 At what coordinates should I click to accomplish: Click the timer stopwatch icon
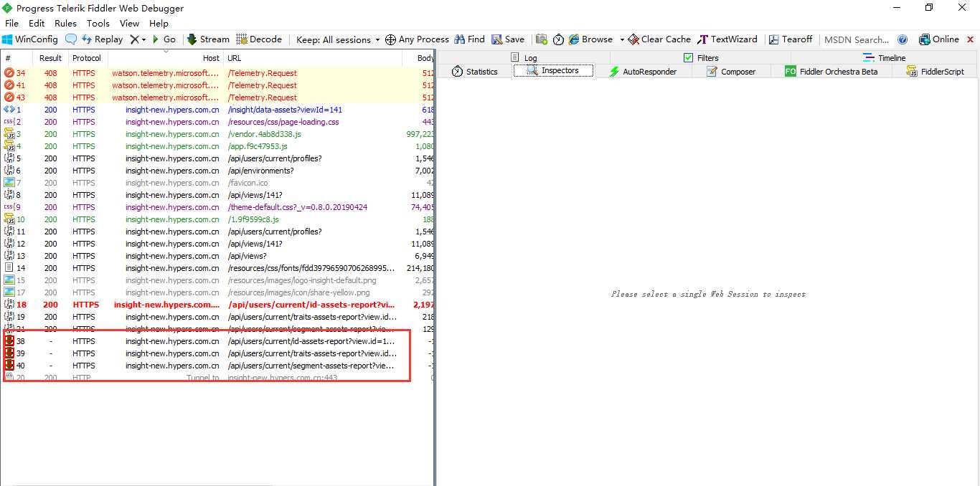click(x=558, y=39)
